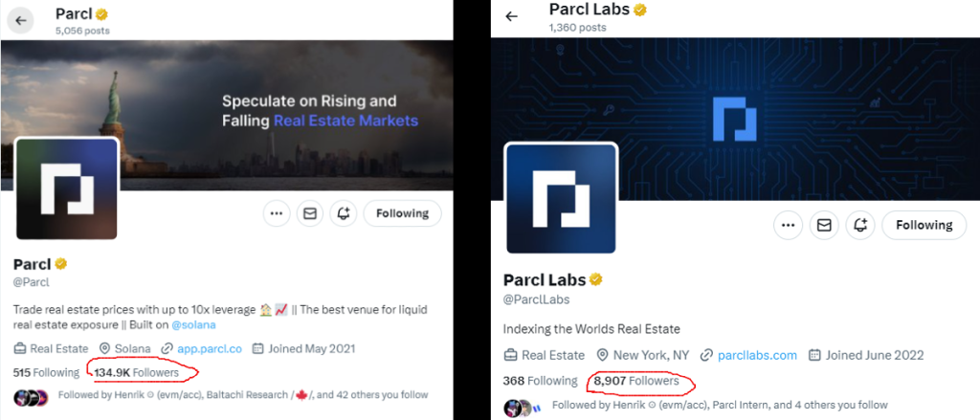Toggle the Following button for Parcl Labs
The image size is (980, 420).
[x=924, y=226]
